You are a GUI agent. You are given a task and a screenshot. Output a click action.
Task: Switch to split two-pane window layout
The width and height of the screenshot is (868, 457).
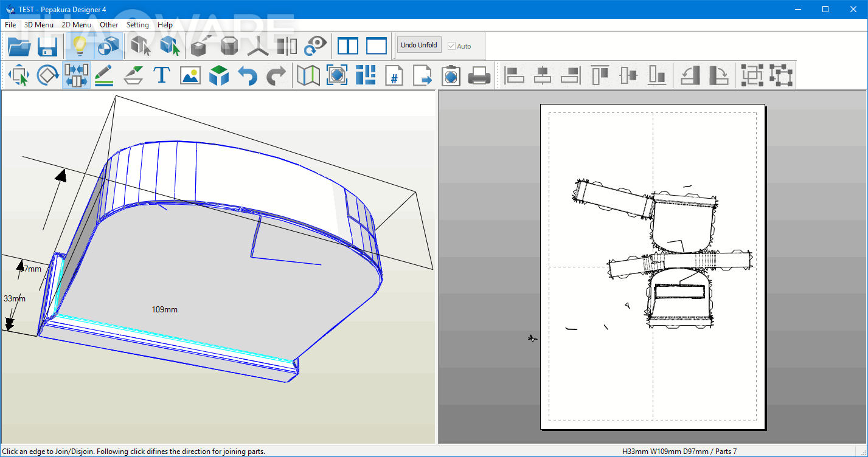pyautogui.click(x=348, y=46)
